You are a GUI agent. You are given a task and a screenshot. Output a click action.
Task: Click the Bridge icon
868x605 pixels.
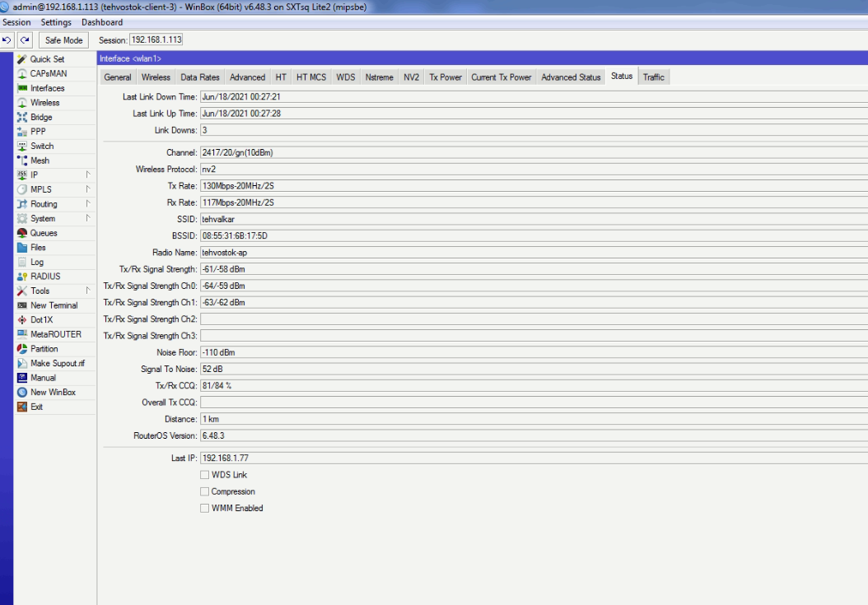tap(21, 117)
